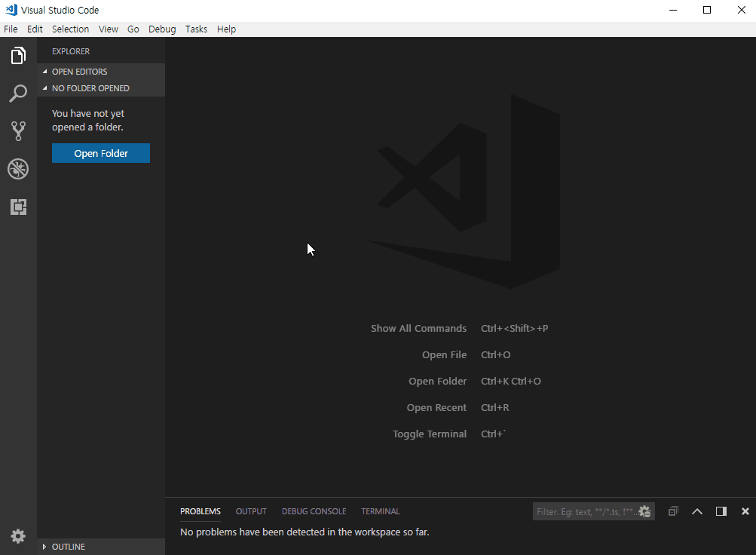
Task: Click the 'You have not yet opened a folder' message
Action: (88, 120)
